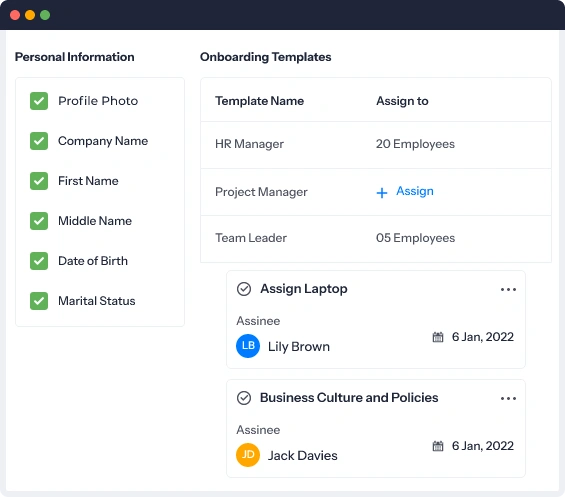The width and height of the screenshot is (565, 497).
Task: Maximize the window with the green button
Action: (45, 15)
